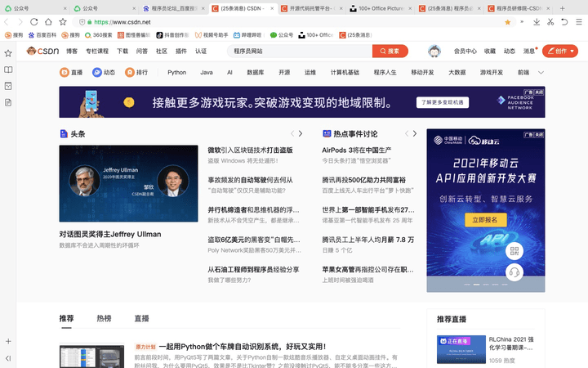Expand more category tabs chevron
Viewport: 588px width, 368px height.
click(541, 73)
